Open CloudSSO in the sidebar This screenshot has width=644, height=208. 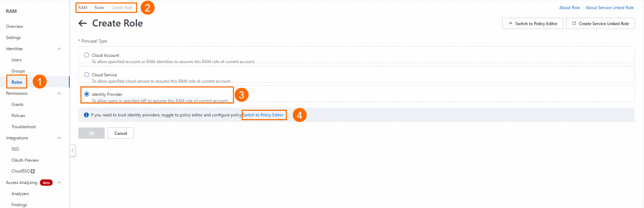tap(21, 171)
